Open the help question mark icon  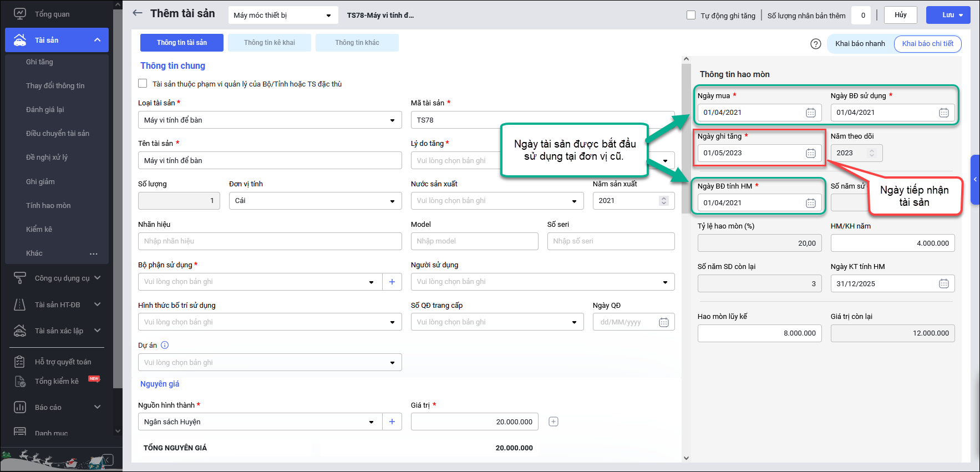point(815,44)
